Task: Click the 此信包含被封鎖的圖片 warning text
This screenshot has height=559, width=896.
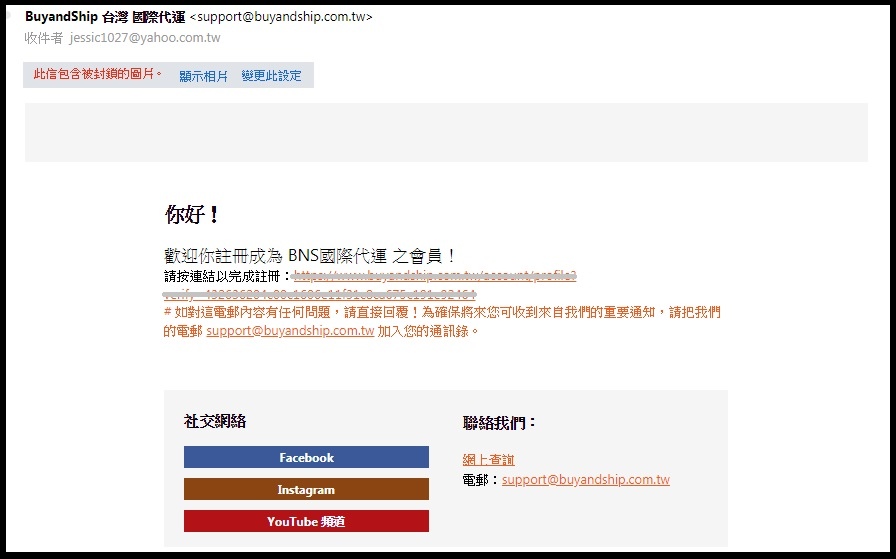Action: point(98,75)
